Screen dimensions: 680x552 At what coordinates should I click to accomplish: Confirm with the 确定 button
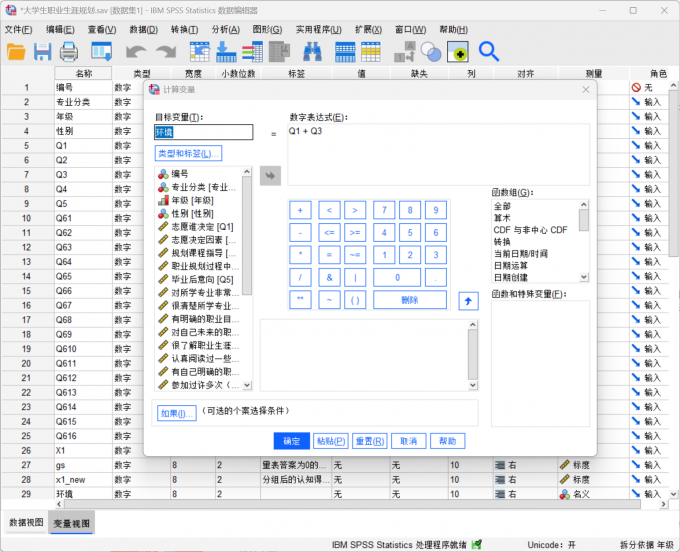[x=292, y=441]
